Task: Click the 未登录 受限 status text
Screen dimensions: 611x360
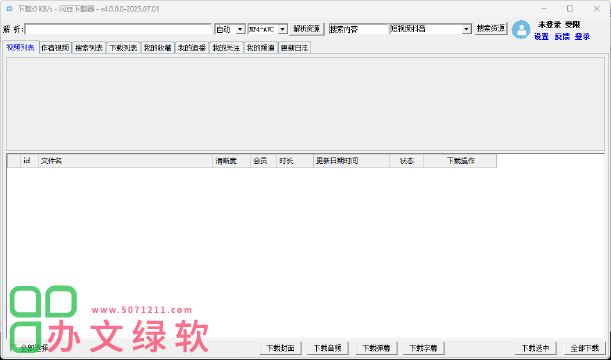Action: point(559,25)
